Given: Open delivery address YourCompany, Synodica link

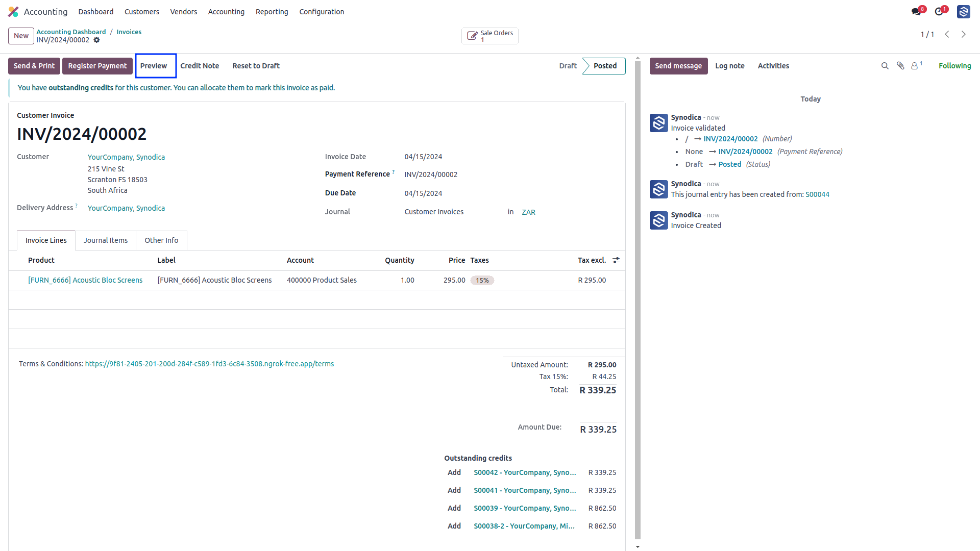Looking at the screenshot, I should tap(126, 208).
